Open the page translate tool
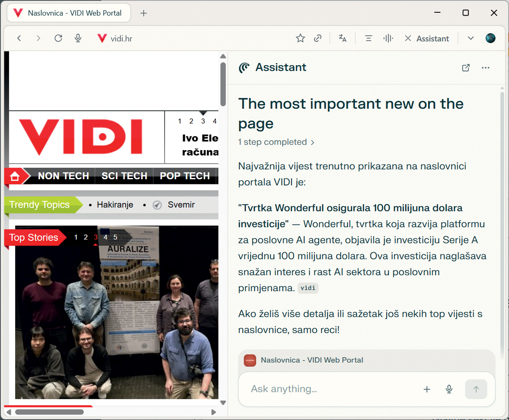 (342, 38)
